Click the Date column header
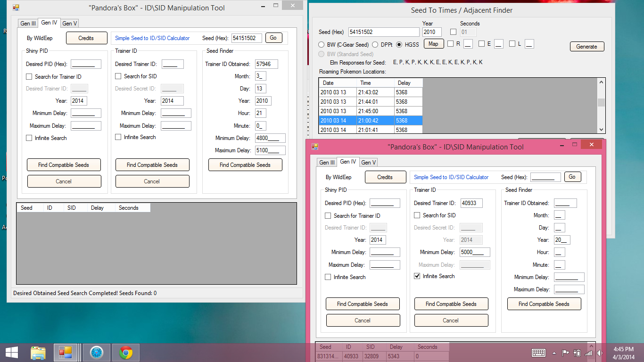Image resolution: width=644 pixels, height=362 pixels. (338, 83)
